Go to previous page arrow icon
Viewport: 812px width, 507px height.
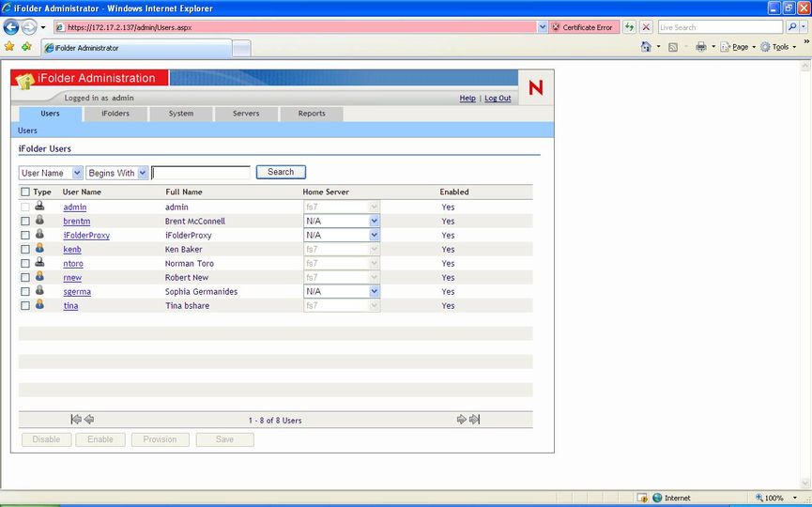point(89,420)
